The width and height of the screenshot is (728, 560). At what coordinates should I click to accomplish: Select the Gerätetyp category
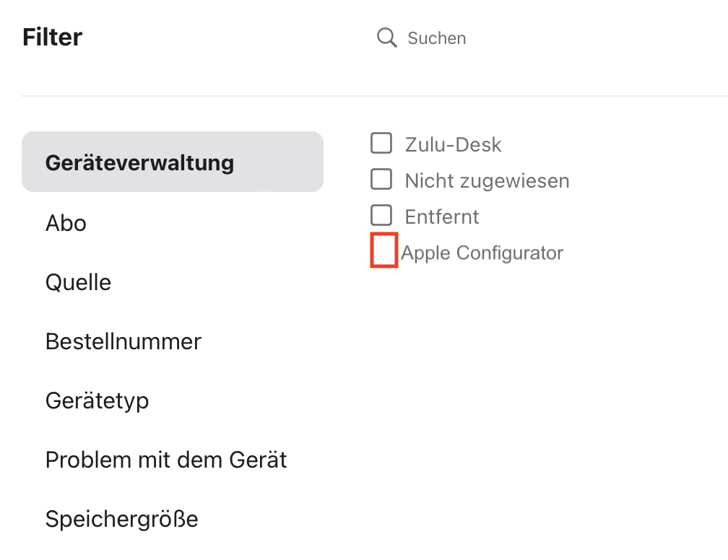97,401
